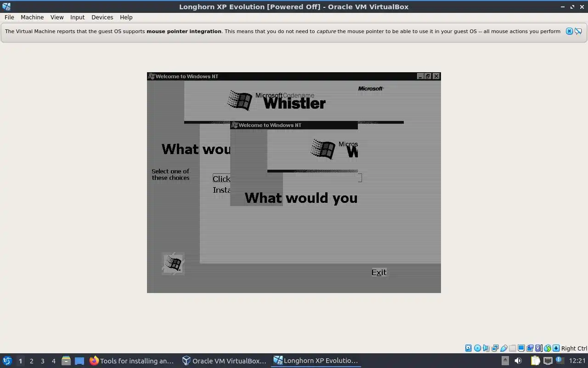Click mouse integration status icon
The image size is (588, 368).
548,348
